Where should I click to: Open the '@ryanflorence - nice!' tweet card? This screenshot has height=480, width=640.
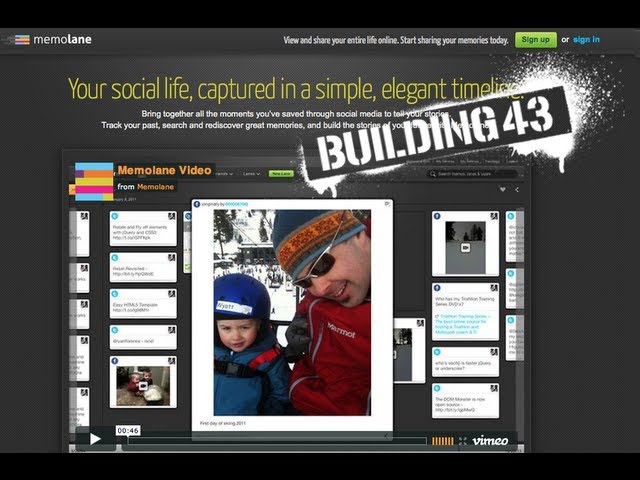[x=143, y=337]
